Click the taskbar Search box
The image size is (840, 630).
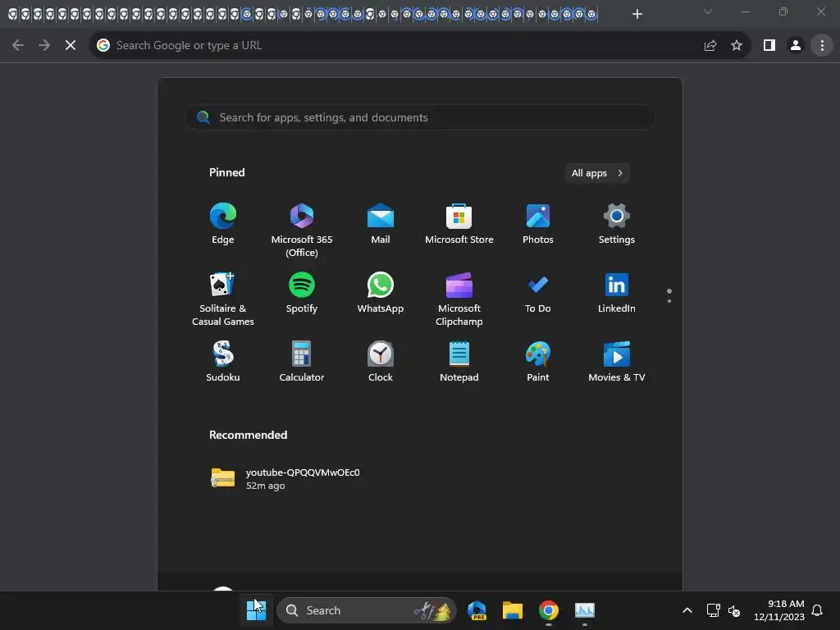[367, 610]
